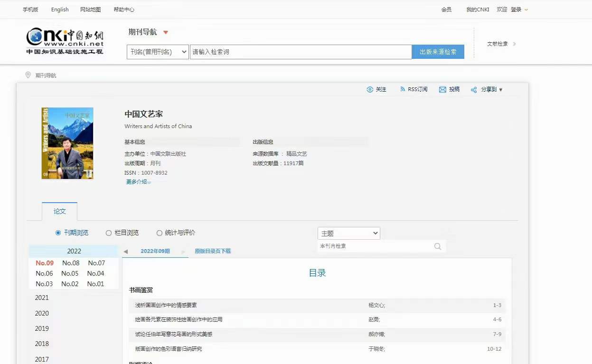Click the 文献检索 link
Screen dimensions: 592x364
click(x=498, y=44)
